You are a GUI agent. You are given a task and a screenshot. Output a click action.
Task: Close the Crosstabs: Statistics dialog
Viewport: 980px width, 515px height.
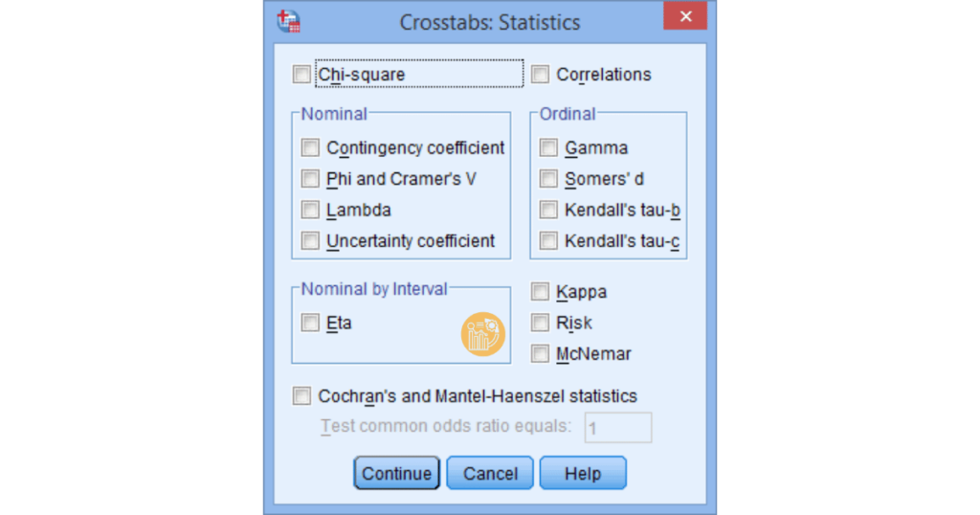pos(685,16)
